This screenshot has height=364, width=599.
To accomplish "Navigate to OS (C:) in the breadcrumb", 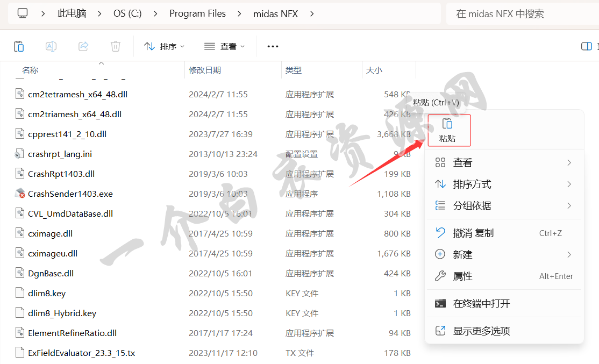I will pos(127,13).
